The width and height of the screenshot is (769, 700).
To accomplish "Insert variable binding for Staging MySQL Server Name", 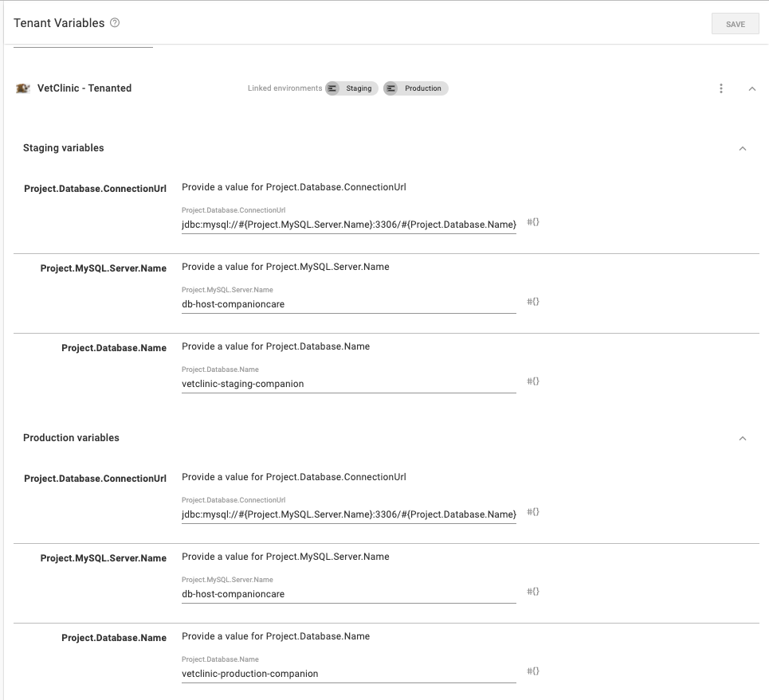I will coord(533,302).
